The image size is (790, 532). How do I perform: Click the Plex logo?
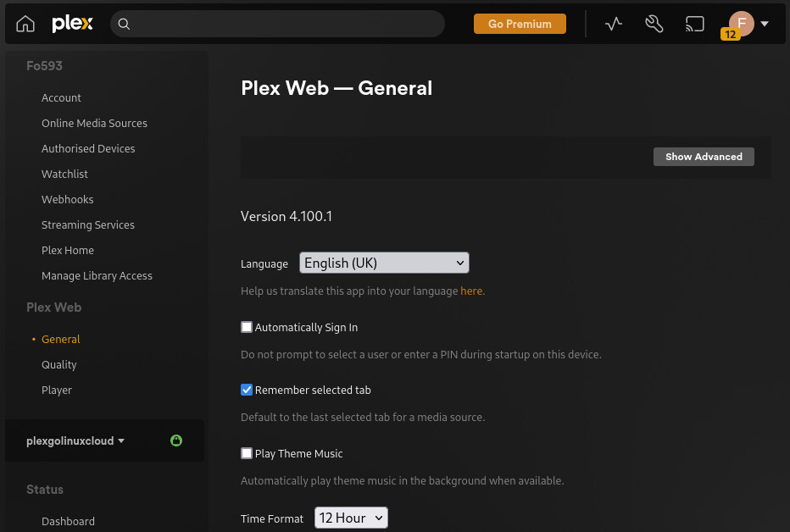72,24
